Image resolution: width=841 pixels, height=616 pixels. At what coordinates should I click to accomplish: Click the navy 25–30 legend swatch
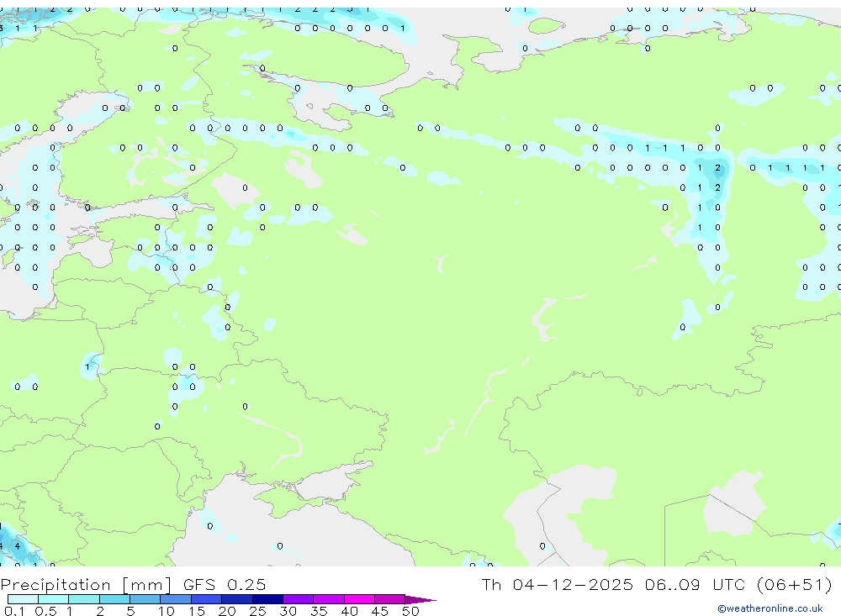pos(267,599)
